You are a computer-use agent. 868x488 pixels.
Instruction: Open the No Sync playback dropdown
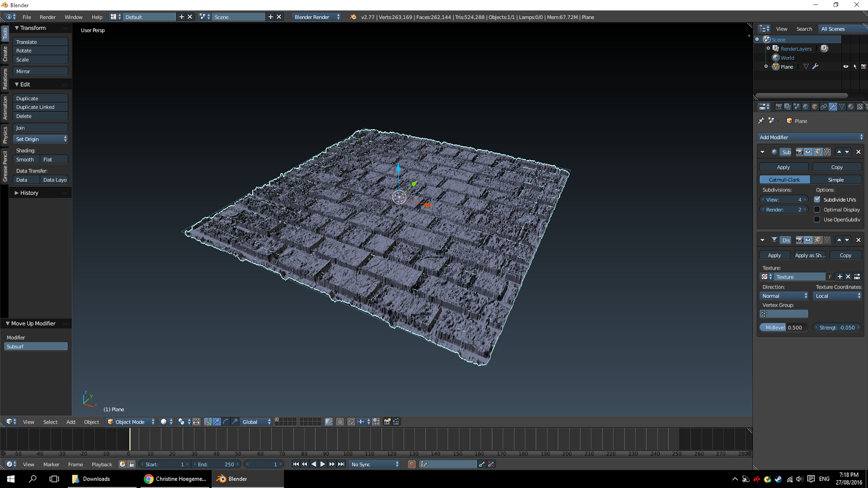click(x=374, y=464)
